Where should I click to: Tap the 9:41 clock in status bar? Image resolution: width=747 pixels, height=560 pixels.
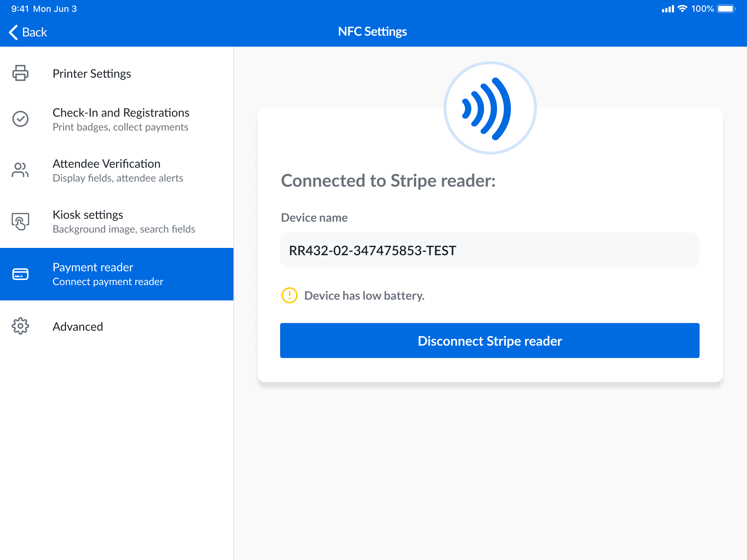(x=20, y=9)
